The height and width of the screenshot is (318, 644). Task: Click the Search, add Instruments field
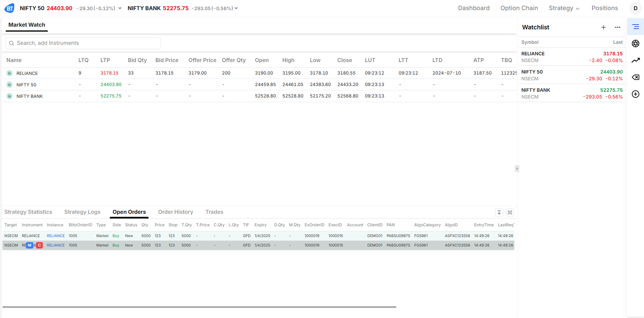point(83,43)
